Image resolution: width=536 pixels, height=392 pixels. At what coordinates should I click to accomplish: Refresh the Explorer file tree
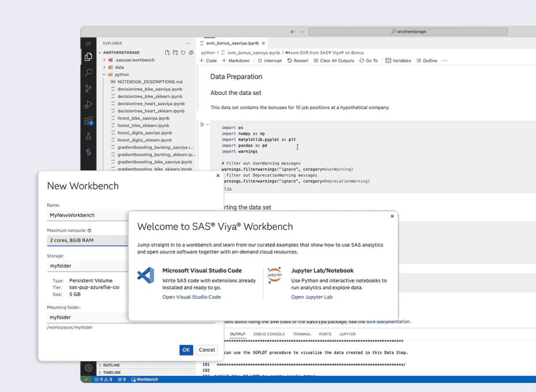pyautogui.click(x=183, y=53)
